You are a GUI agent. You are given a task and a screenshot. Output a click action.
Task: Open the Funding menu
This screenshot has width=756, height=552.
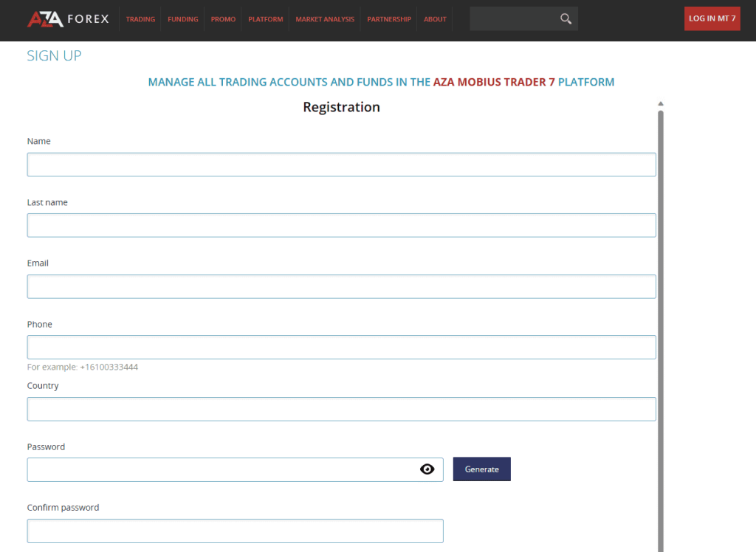click(183, 19)
